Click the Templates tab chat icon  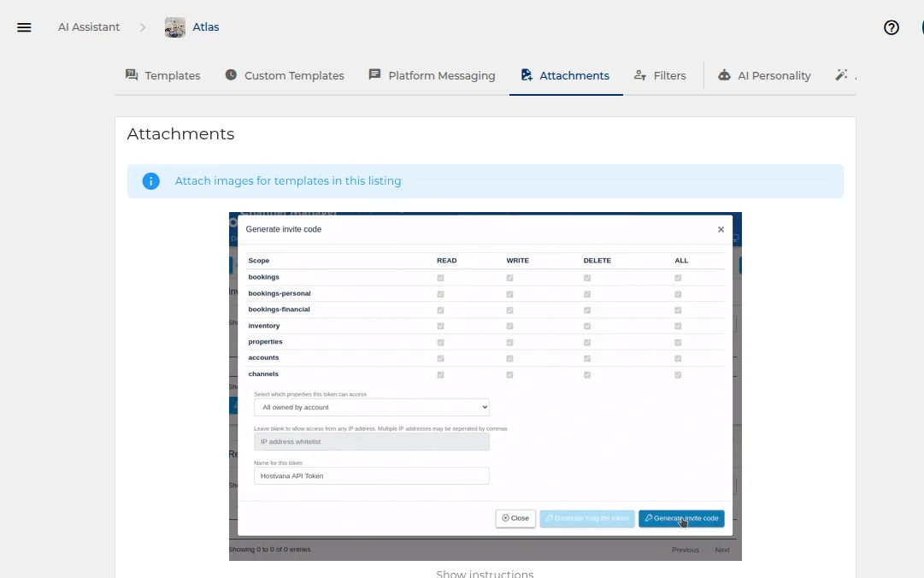(x=132, y=75)
